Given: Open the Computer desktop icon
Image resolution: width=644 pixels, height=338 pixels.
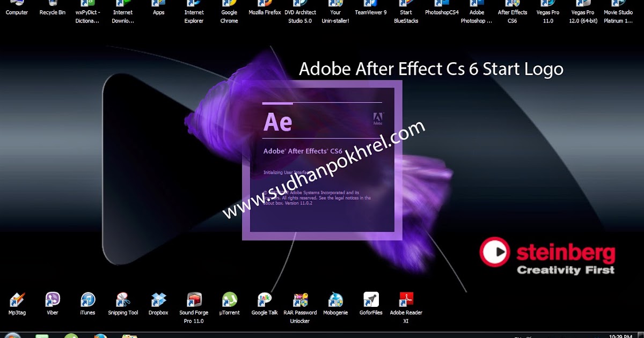Looking at the screenshot, I should pyautogui.click(x=17, y=8).
